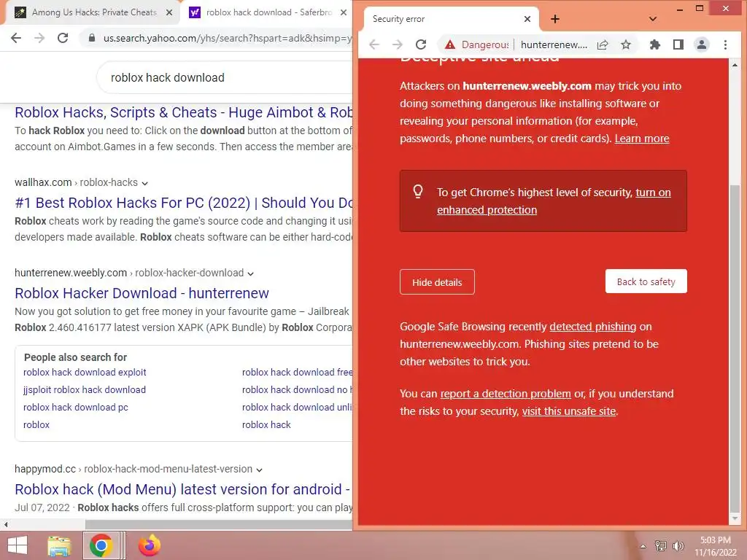Share this page icon in address bar
This screenshot has width=747, height=560.
tap(603, 44)
